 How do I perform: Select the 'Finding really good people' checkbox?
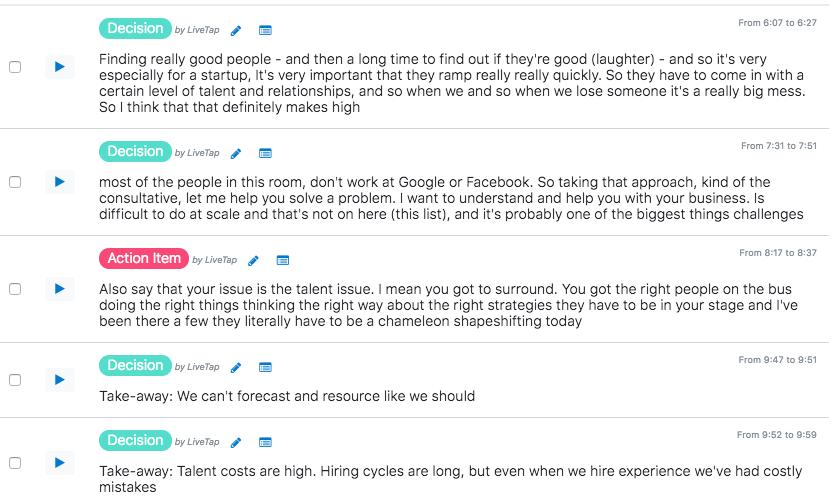[15, 67]
